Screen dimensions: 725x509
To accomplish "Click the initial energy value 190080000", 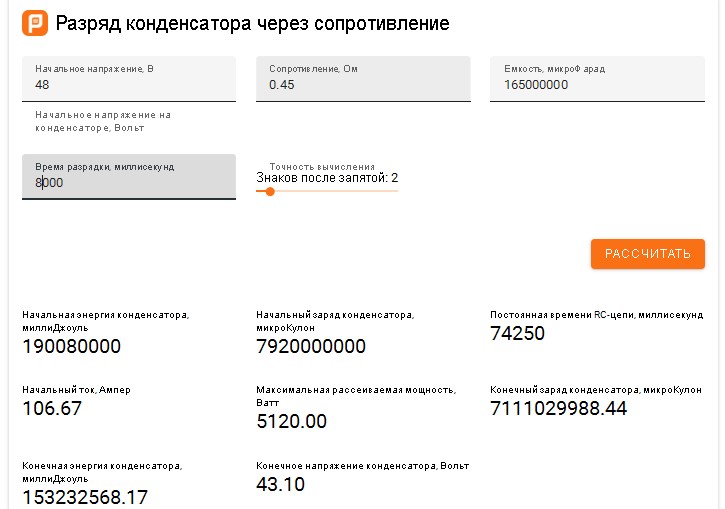I will [72, 346].
